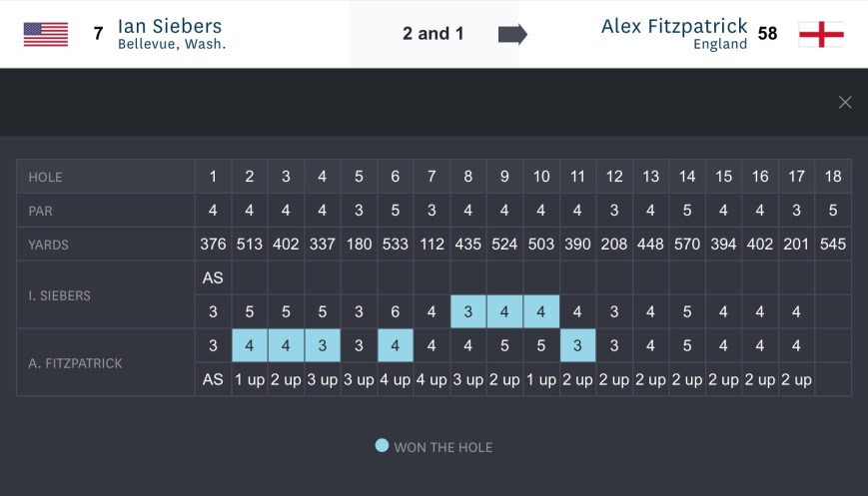This screenshot has height=496, width=868.
Task: Click Siebers' highlighted score on hole 8
Action: click(x=467, y=312)
